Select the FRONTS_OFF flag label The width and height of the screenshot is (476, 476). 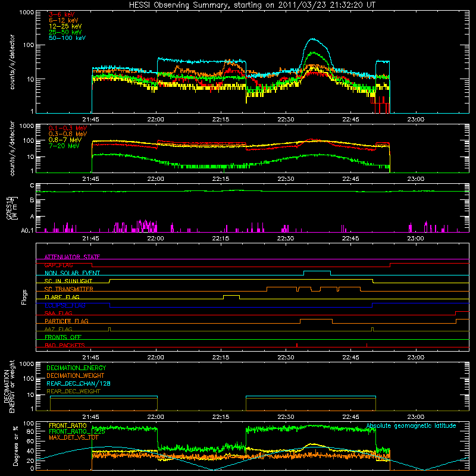point(63,337)
